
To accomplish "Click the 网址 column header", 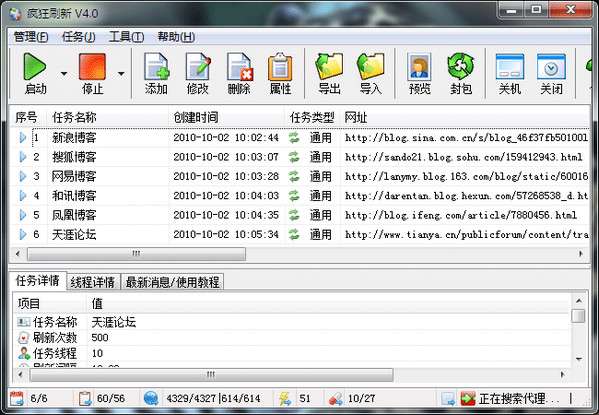I will point(465,117).
